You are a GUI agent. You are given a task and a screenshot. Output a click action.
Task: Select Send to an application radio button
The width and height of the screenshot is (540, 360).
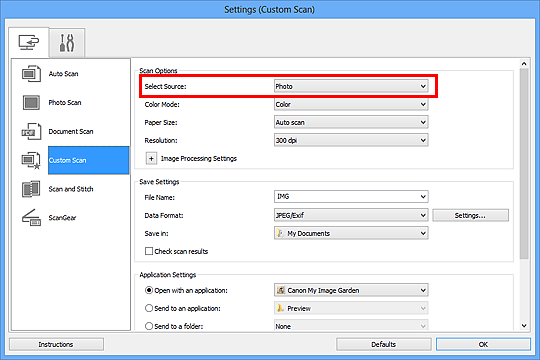[149, 308]
